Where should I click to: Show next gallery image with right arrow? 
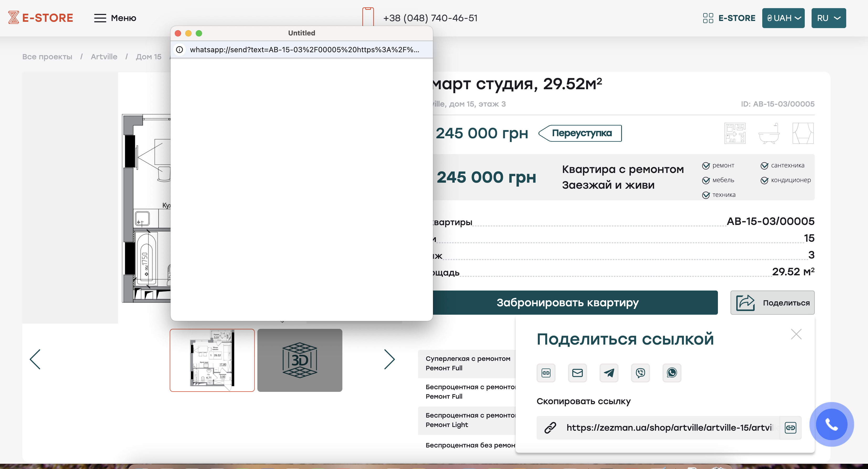pos(389,359)
